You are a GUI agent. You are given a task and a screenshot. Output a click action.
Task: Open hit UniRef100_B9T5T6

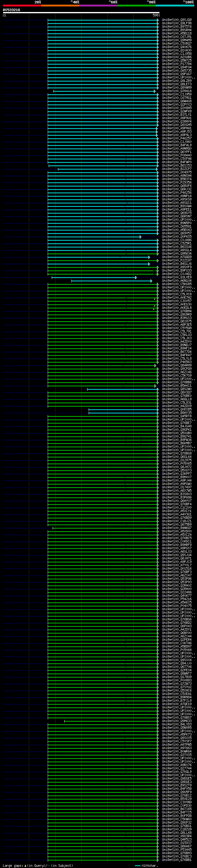coord(177,26)
